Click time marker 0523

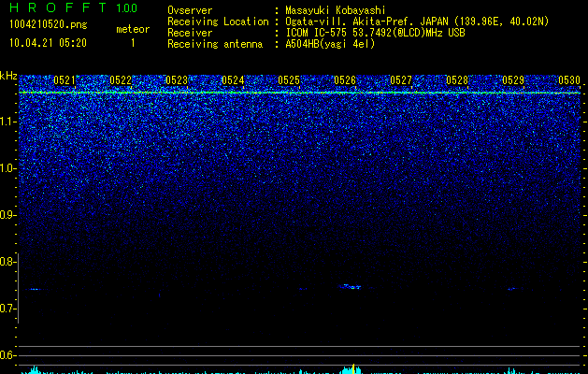[x=177, y=80]
